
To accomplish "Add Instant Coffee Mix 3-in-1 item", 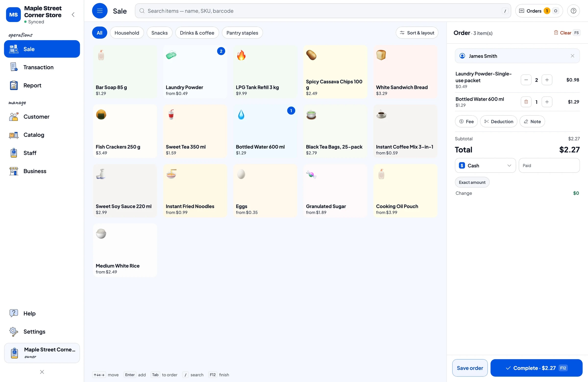I will tap(405, 131).
